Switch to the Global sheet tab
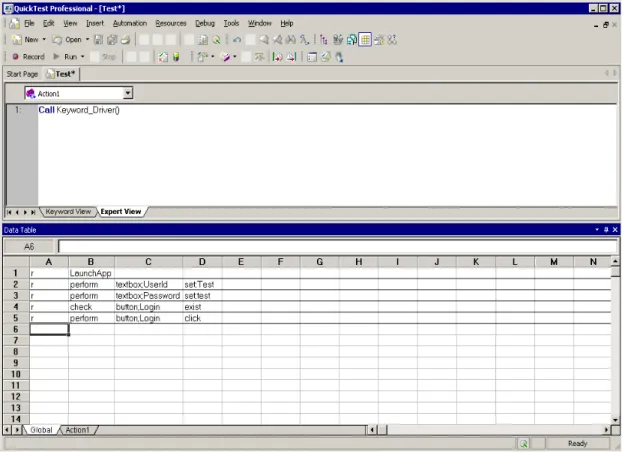This screenshot has width=622, height=452. [41, 430]
